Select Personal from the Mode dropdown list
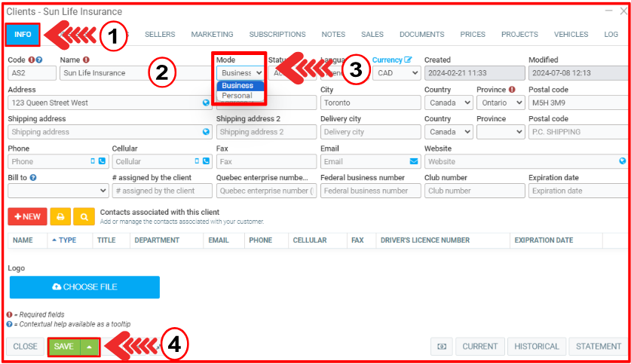The height and width of the screenshot is (364, 631). (x=237, y=96)
